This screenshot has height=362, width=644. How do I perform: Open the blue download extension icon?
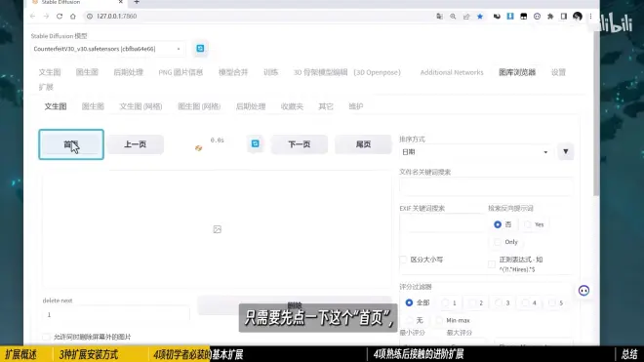(510, 17)
